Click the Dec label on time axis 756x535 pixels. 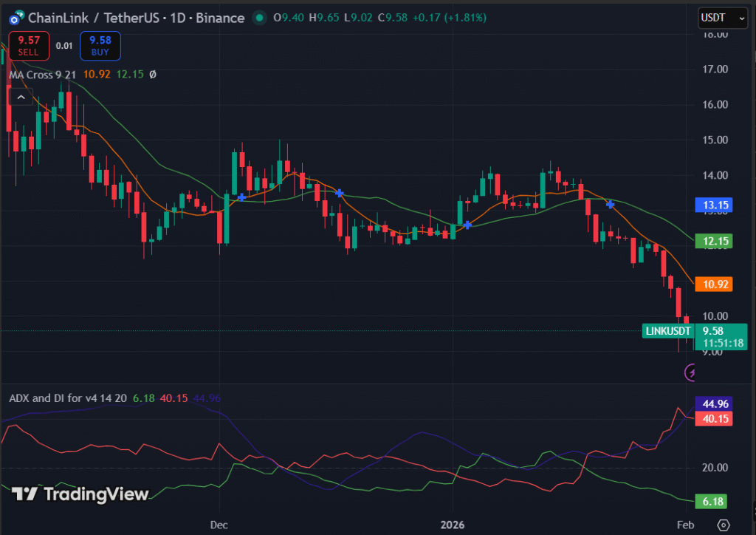[219, 525]
